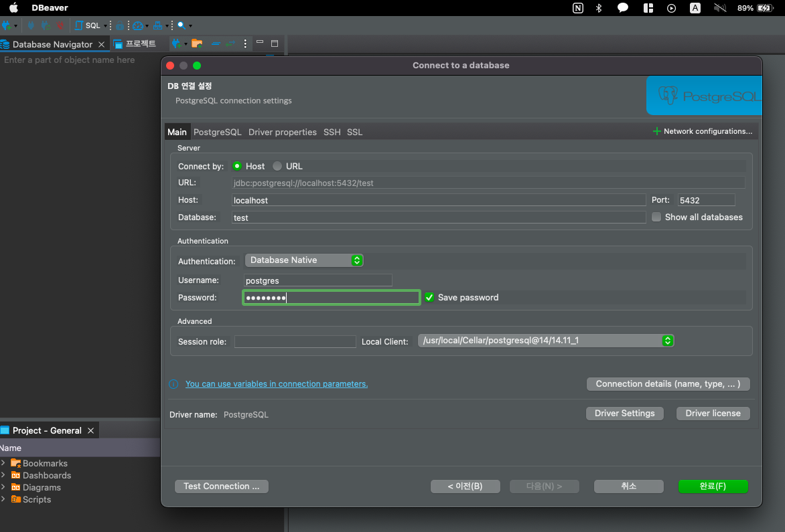Viewport: 785px width, 532px height.
Task: Open the navigator view menu three-dot icon
Action: pyautogui.click(x=245, y=44)
